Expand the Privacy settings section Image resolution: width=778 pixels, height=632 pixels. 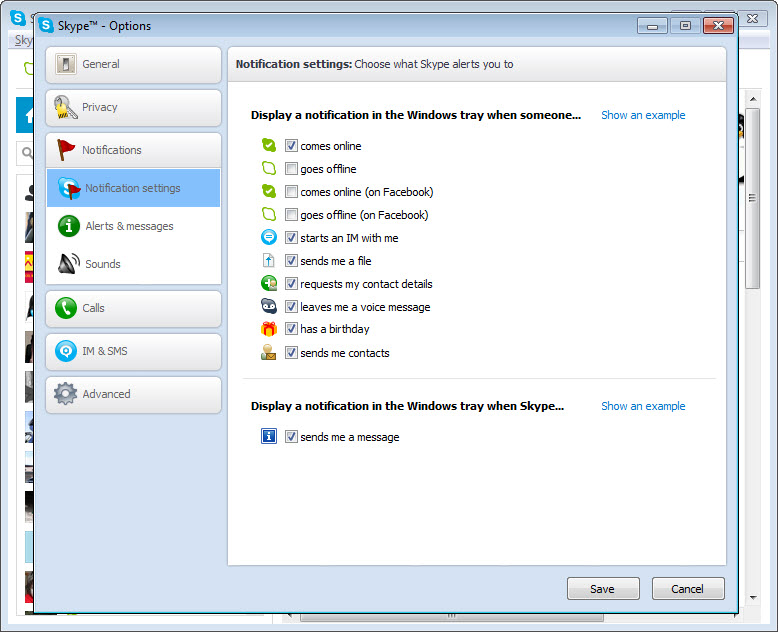(133, 108)
